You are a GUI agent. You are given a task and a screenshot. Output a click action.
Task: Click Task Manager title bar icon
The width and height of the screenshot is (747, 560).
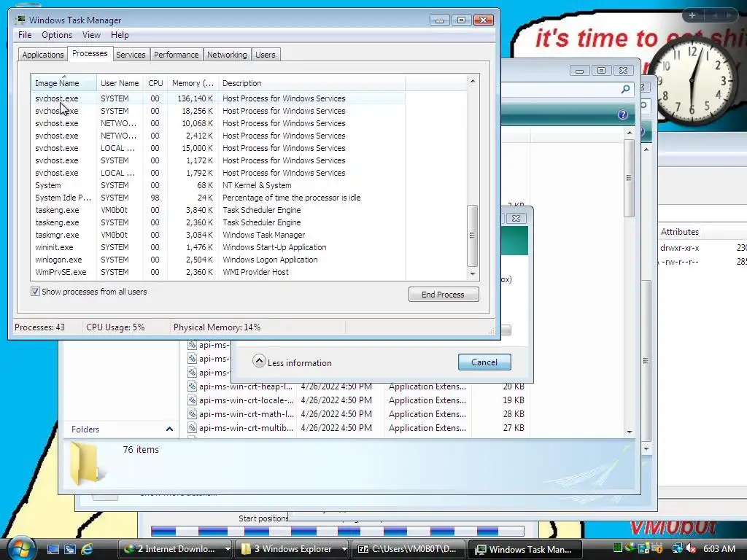click(x=20, y=20)
